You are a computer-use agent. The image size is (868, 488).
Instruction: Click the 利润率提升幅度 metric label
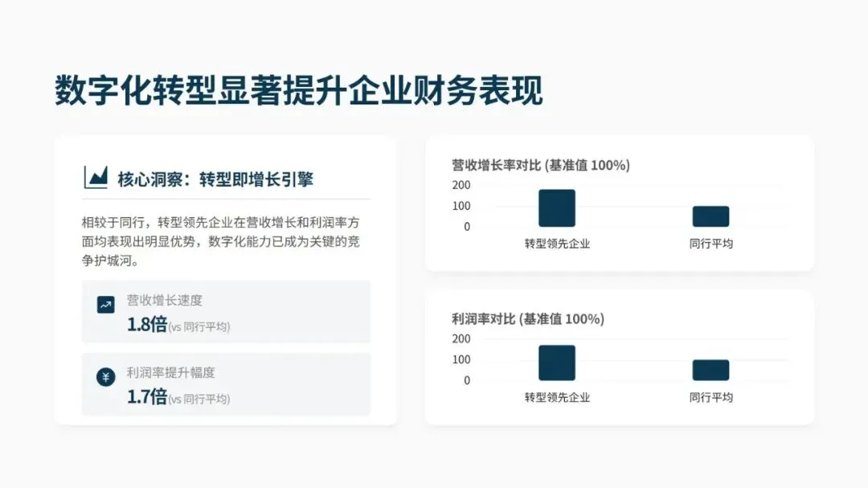pyautogui.click(x=170, y=372)
